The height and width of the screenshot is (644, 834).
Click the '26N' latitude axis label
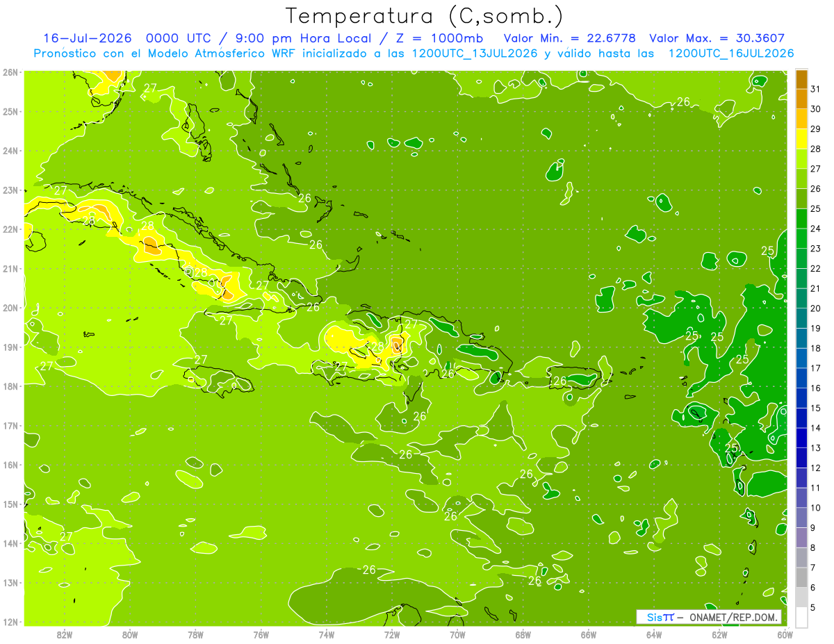click(x=10, y=72)
